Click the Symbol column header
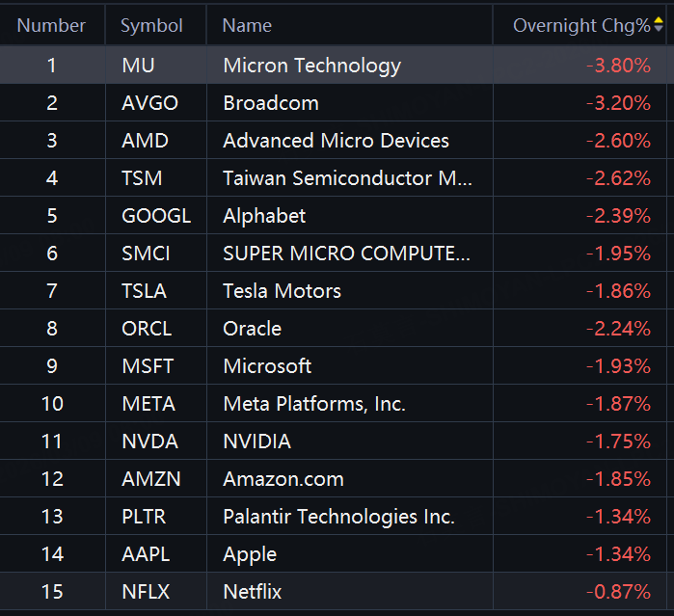 (151, 26)
